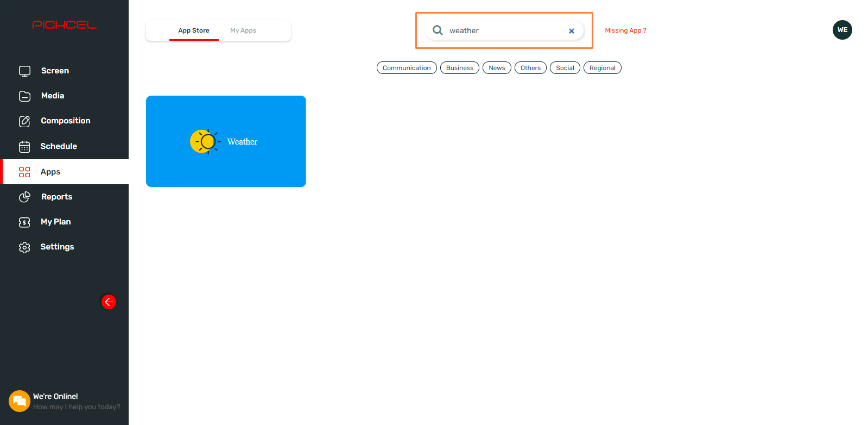
Task: Select the Apps menu label
Action: click(50, 172)
